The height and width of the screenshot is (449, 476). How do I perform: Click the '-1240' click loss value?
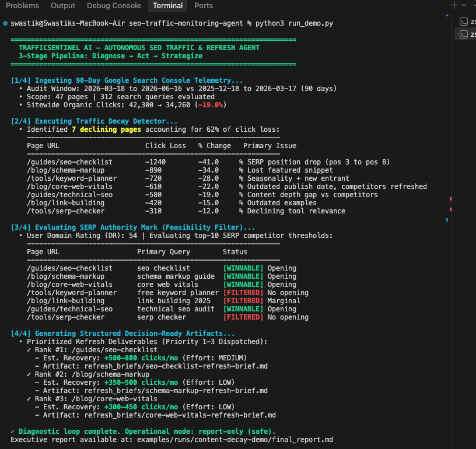click(x=155, y=162)
